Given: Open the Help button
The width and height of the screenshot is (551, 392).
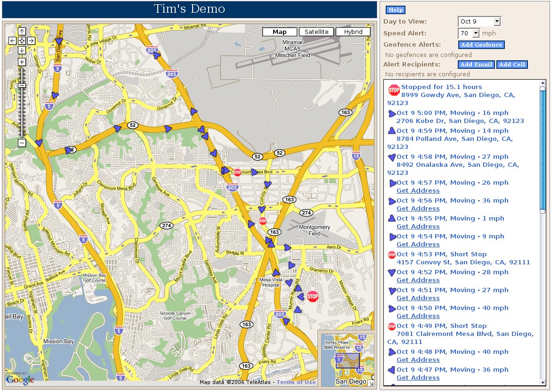Looking at the screenshot, I should point(395,10).
